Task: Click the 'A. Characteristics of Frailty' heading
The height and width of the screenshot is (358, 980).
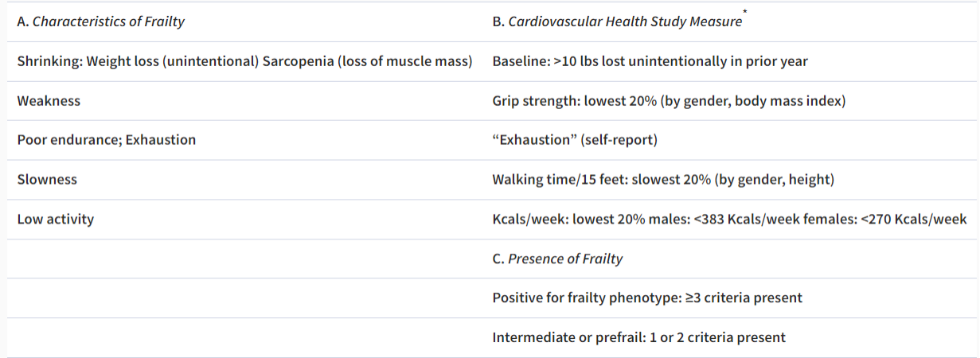Action: click(x=100, y=21)
